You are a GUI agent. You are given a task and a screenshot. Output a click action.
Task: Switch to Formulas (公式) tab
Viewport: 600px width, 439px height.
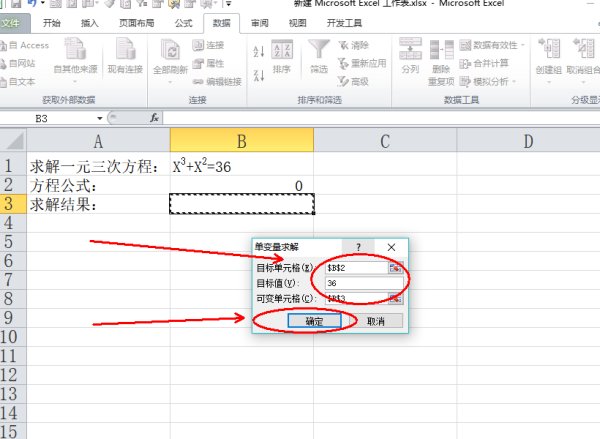click(x=183, y=23)
